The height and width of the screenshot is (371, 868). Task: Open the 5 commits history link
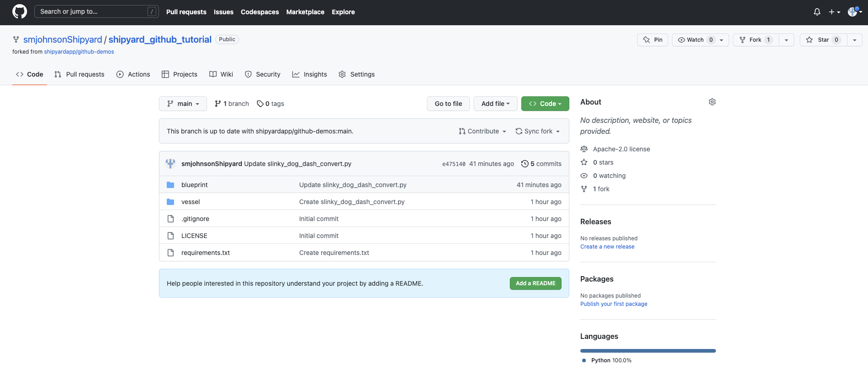coord(541,164)
